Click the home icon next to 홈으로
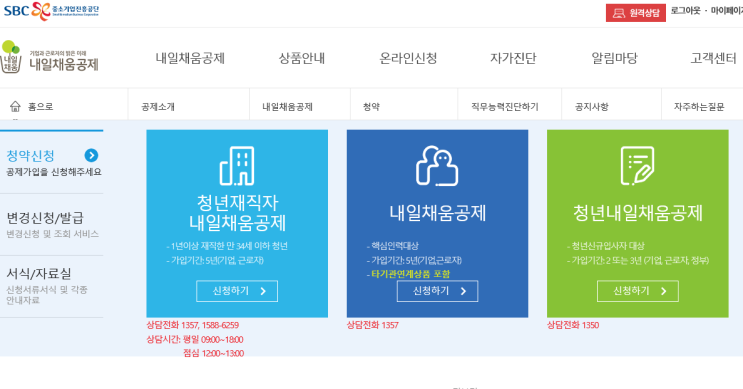The width and height of the screenshot is (743, 389). click(15, 106)
